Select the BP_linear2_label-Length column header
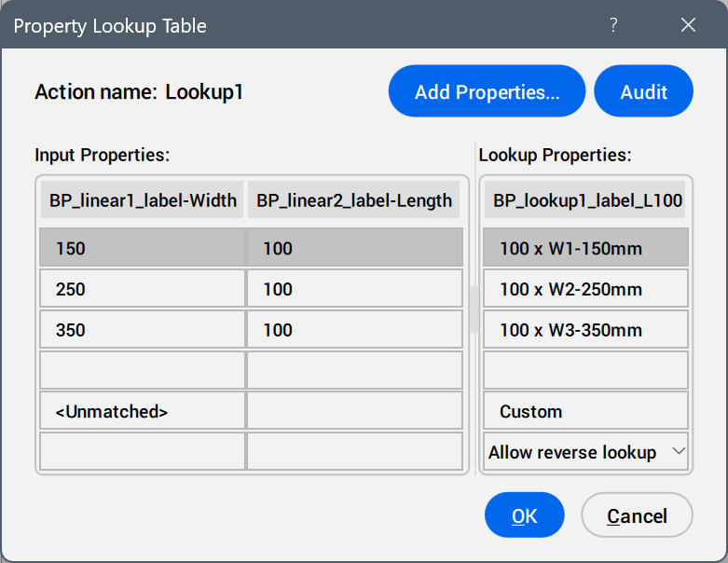 coord(354,199)
